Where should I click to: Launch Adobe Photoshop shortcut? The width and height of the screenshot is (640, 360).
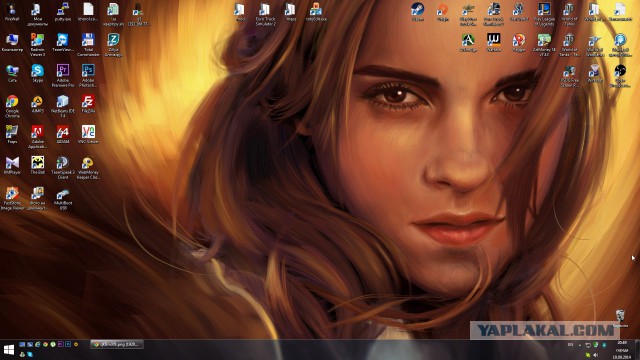(88, 76)
